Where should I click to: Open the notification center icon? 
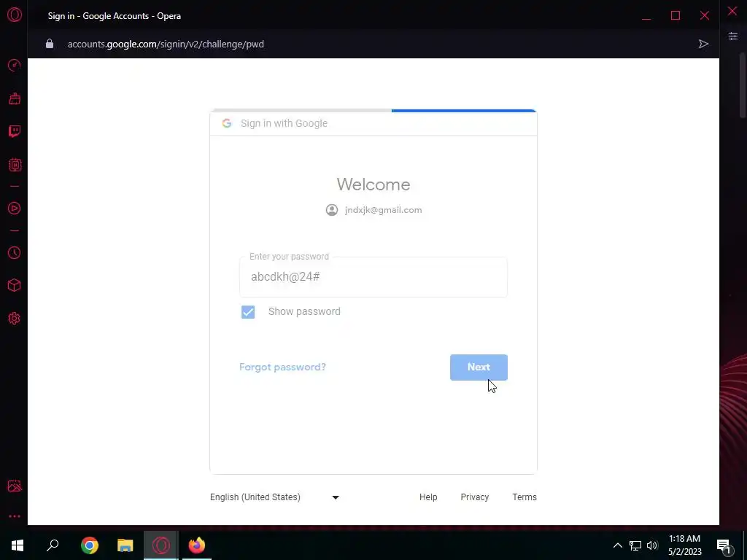[723, 545]
